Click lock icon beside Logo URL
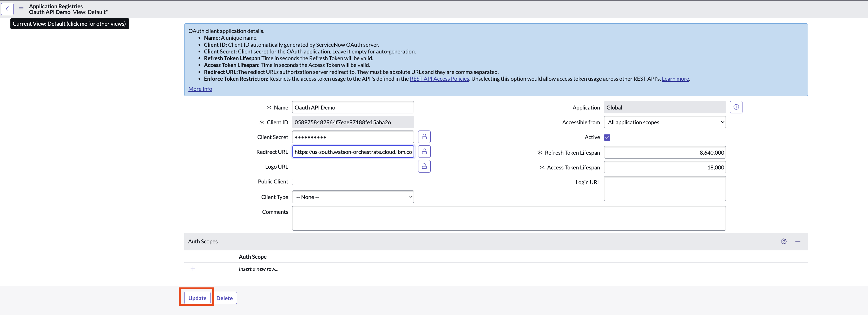The height and width of the screenshot is (315, 868). click(x=424, y=167)
